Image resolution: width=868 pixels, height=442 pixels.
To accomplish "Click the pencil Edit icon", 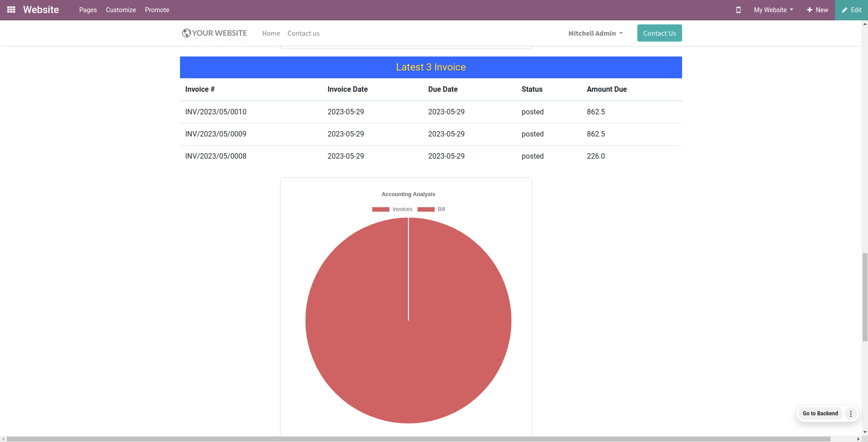I will (x=844, y=10).
